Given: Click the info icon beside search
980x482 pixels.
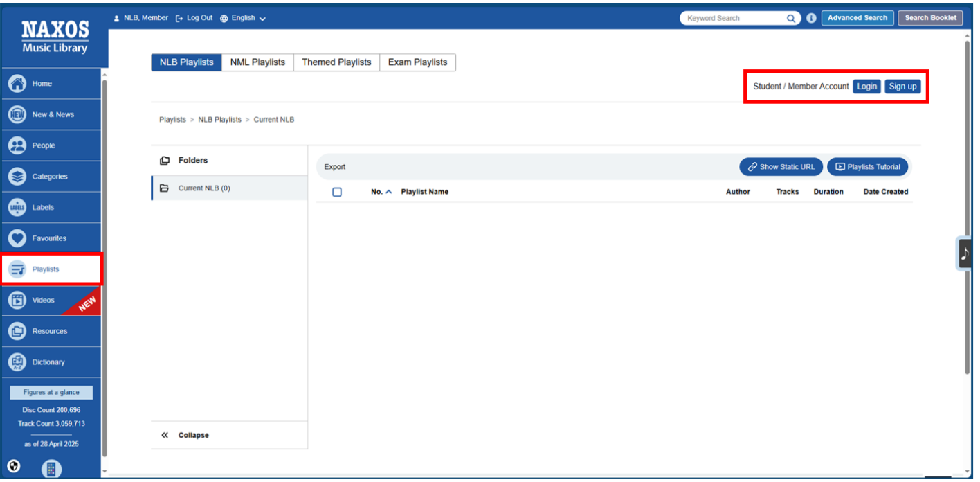Looking at the screenshot, I should click(x=811, y=19).
